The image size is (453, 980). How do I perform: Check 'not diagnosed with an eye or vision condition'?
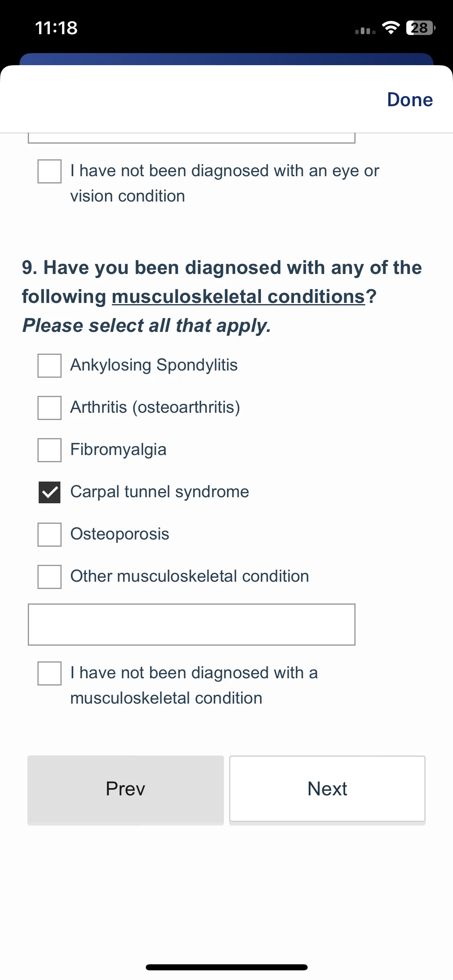coord(50,171)
